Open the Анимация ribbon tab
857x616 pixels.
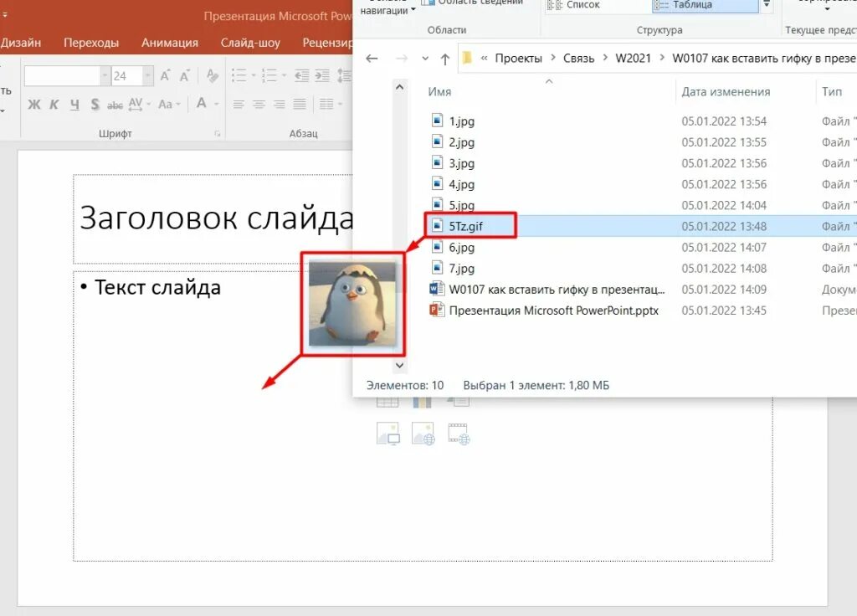[169, 43]
